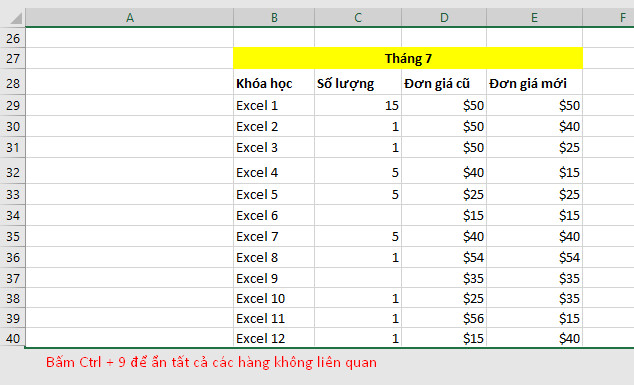Click old price $40 in Excel 7 row
The image size is (634, 385).
[x=444, y=236]
